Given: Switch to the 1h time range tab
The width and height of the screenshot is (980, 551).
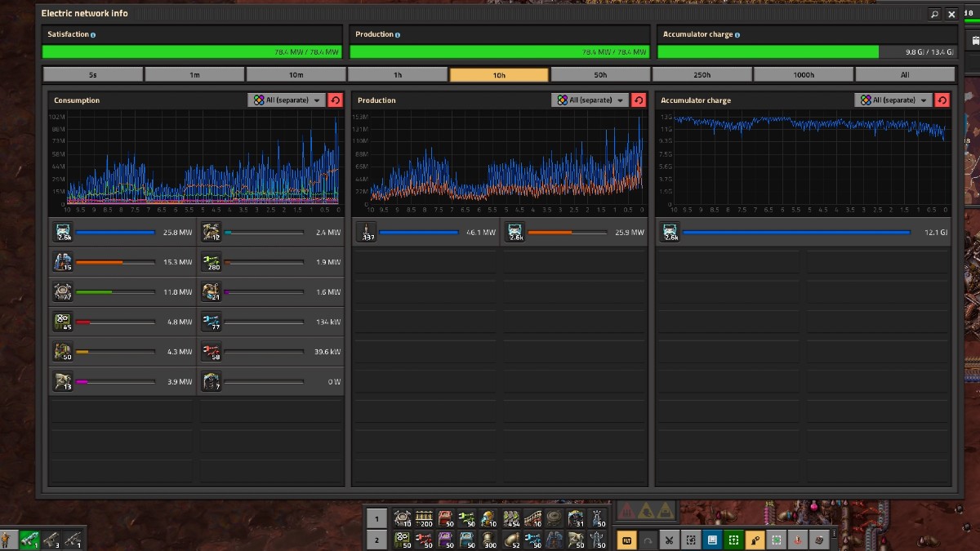Looking at the screenshot, I should [397, 75].
